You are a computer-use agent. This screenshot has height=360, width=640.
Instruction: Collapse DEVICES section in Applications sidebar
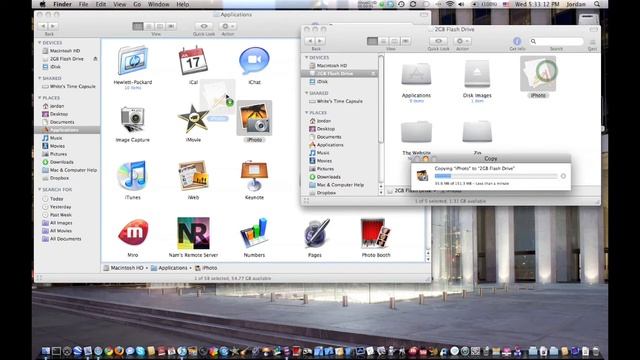click(x=40, y=42)
